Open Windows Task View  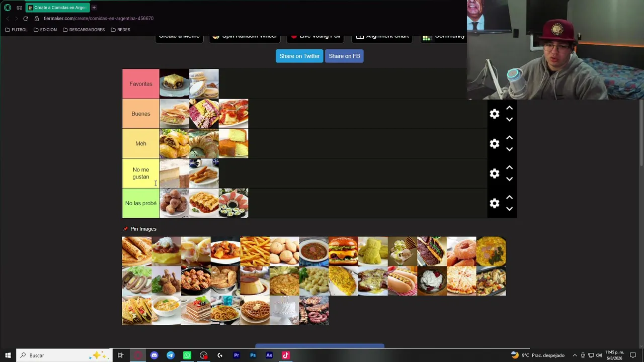coord(121,355)
